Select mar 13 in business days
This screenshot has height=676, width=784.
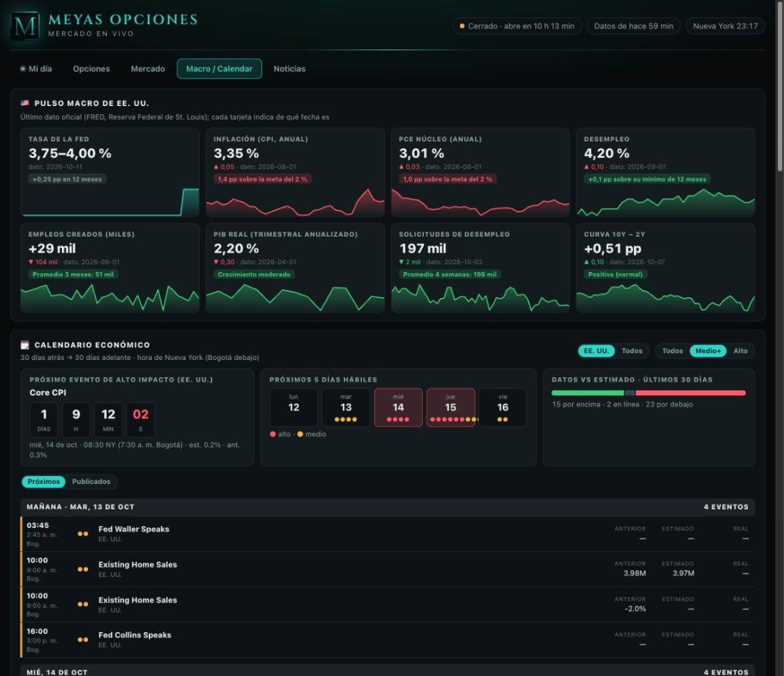(346, 407)
